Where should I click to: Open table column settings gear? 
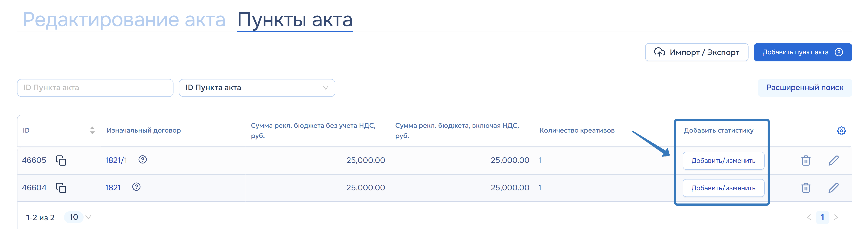pyautogui.click(x=841, y=131)
